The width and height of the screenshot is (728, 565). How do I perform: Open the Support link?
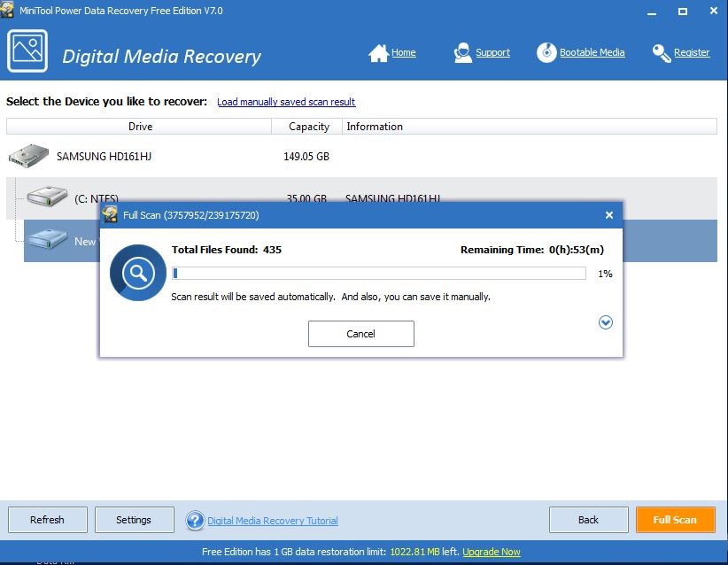[492, 52]
